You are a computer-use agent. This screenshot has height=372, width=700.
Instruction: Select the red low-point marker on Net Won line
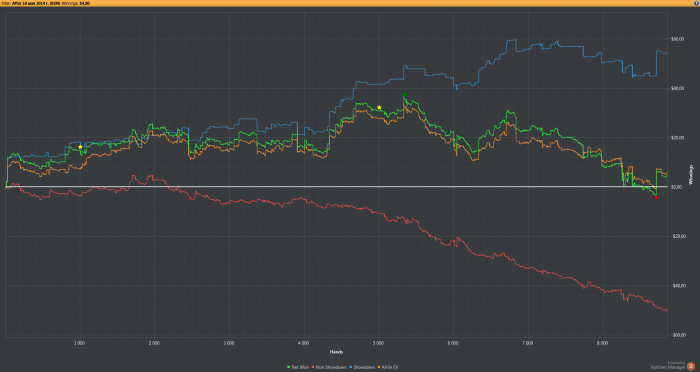pos(656,197)
